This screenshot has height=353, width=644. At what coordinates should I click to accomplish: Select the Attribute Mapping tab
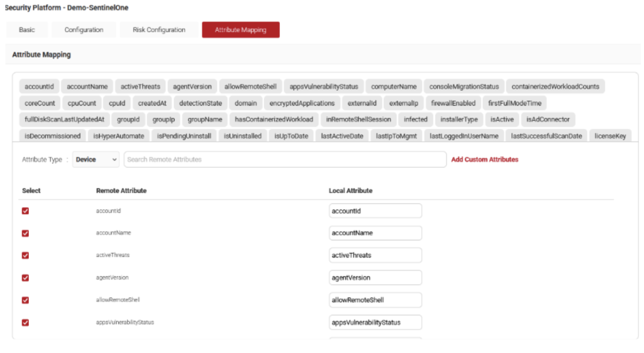pos(240,30)
